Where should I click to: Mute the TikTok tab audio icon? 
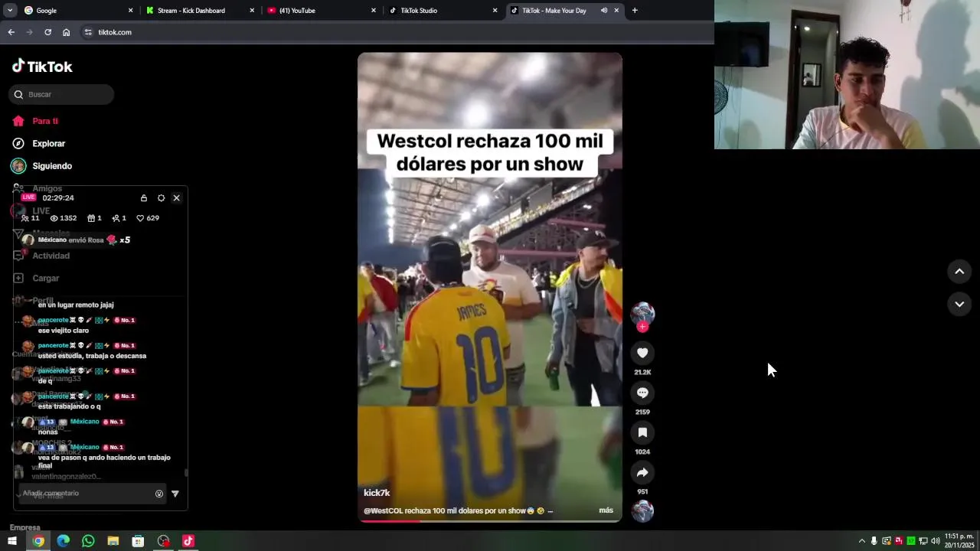coord(604,11)
